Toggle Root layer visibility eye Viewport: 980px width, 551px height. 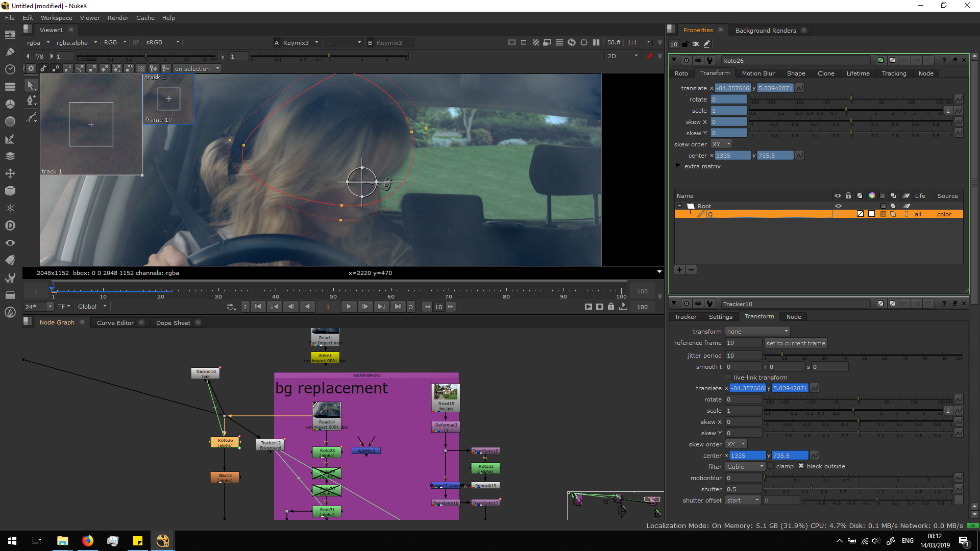coord(838,206)
